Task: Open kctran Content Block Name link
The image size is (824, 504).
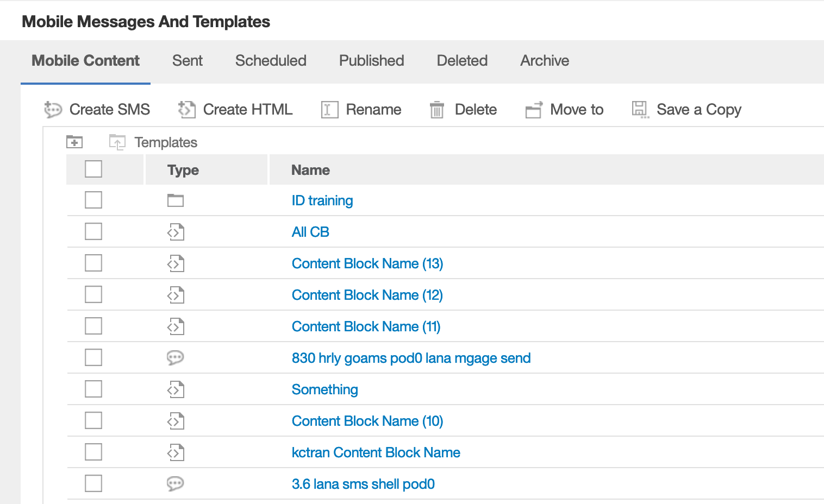Action: click(x=376, y=452)
